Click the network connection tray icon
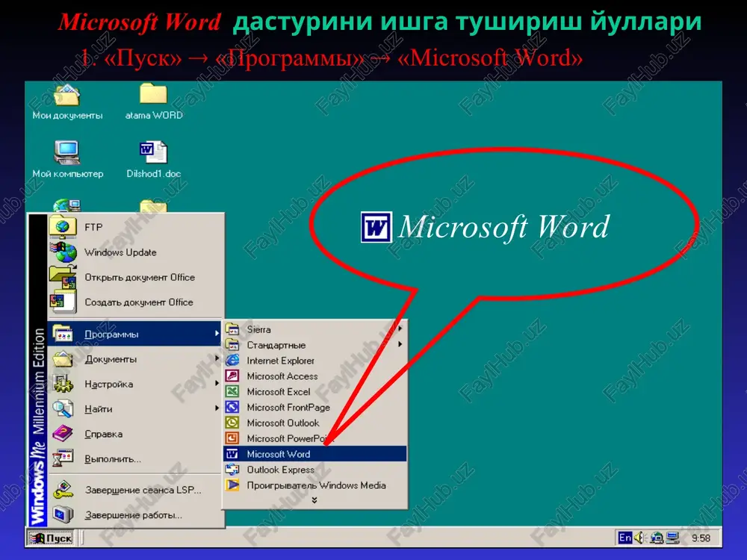The height and width of the screenshot is (560, 747). [x=657, y=538]
